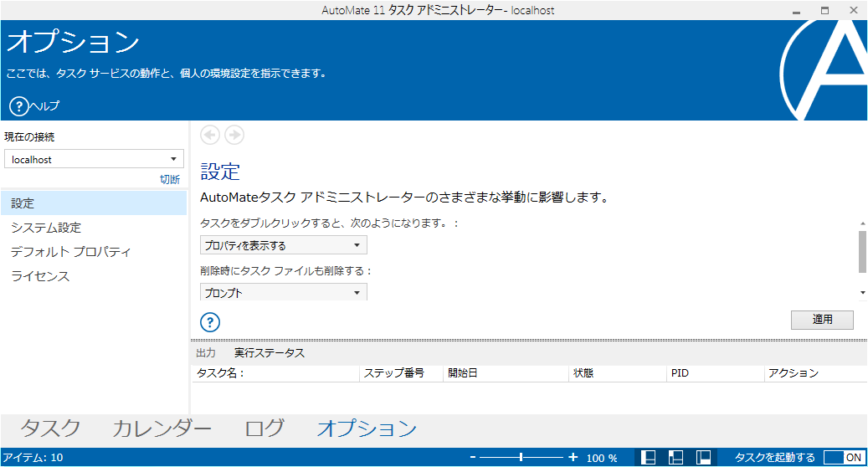
Task: Switch to the オプション section
Action: 367,429
